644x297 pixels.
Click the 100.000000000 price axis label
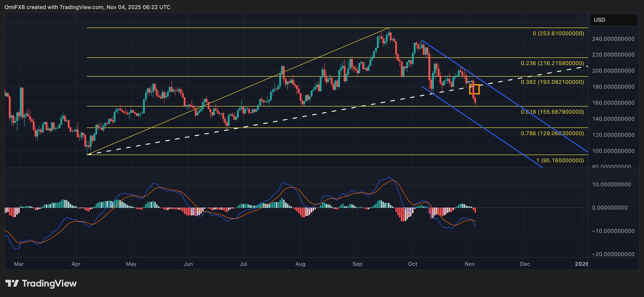(x=613, y=151)
